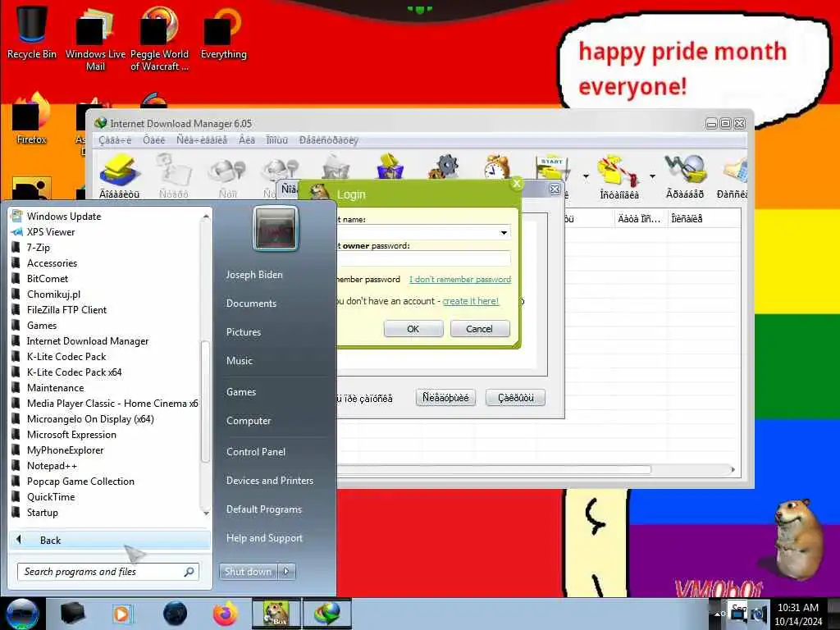Viewport: 840px width, 630px height.
Task: Click the IDM horizontal scrollbar right arrow
Action: coord(733,469)
